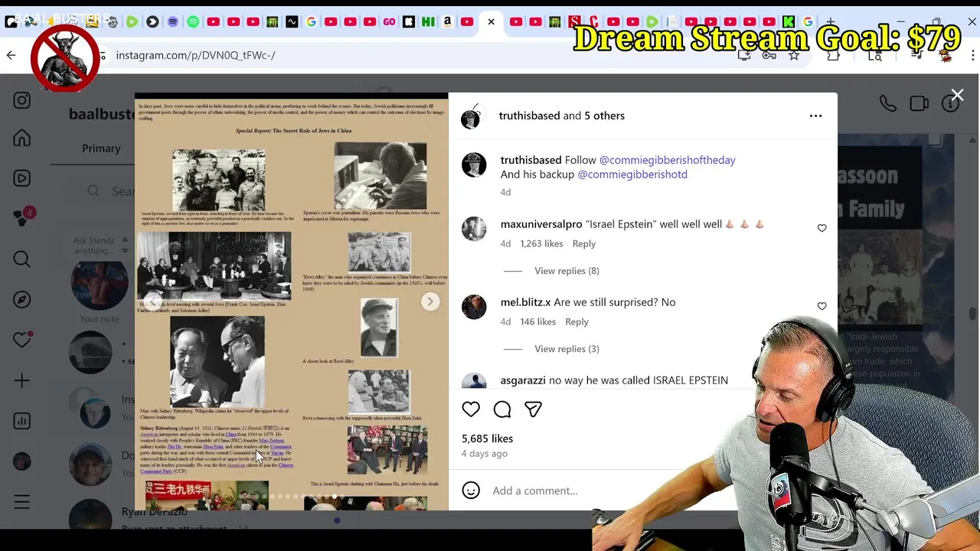Open post More options three dots
The image size is (980, 551).
[815, 116]
